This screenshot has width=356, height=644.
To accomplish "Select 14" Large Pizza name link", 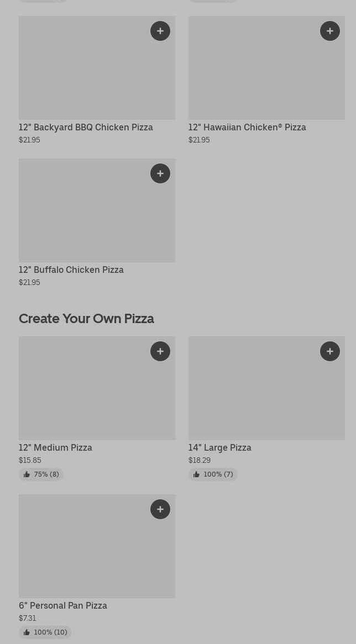I will click(x=219, y=448).
